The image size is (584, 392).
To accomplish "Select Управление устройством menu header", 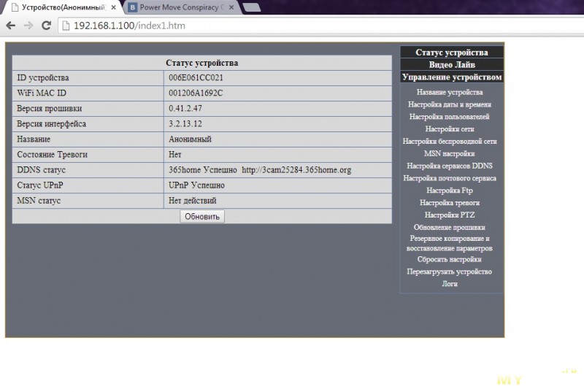I will (x=451, y=77).
